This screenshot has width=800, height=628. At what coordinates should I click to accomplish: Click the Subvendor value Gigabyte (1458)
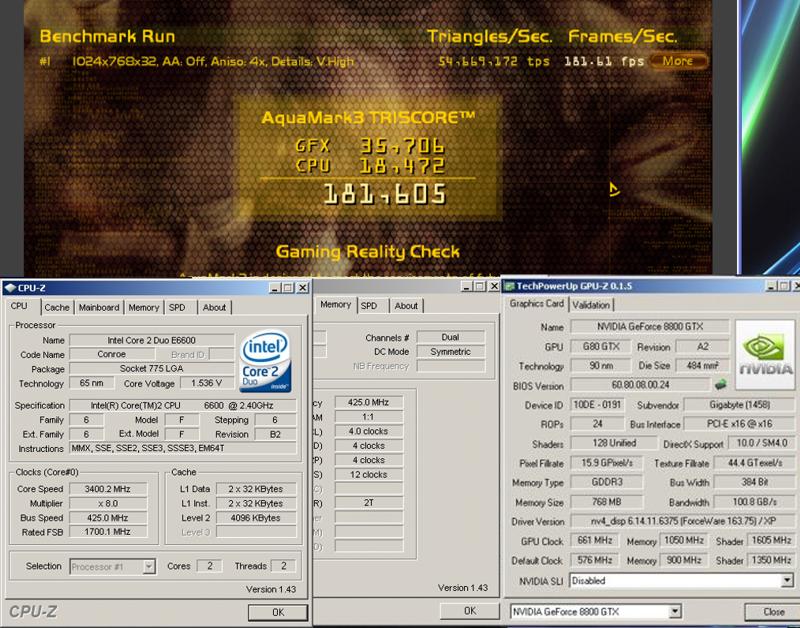point(739,405)
